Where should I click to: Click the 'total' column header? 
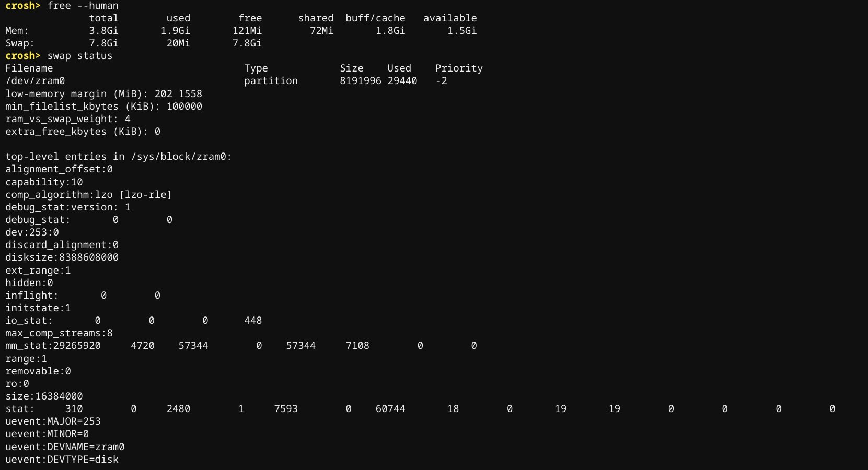pyautogui.click(x=103, y=18)
